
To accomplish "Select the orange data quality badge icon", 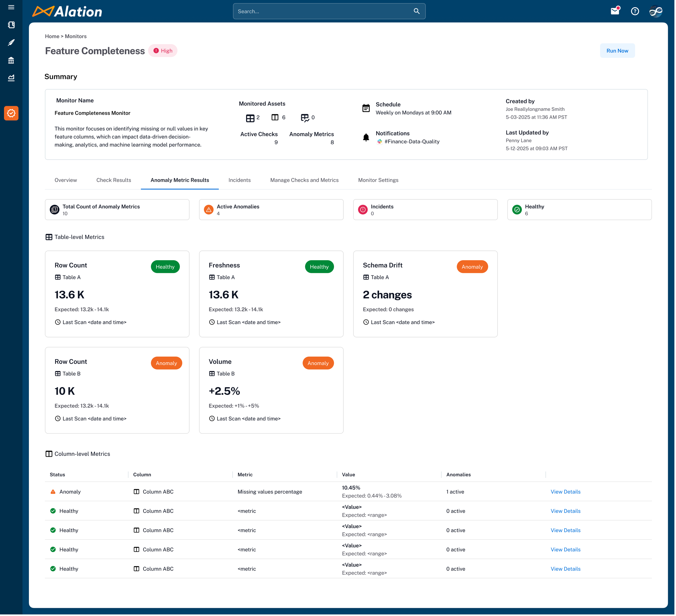I will [11, 113].
